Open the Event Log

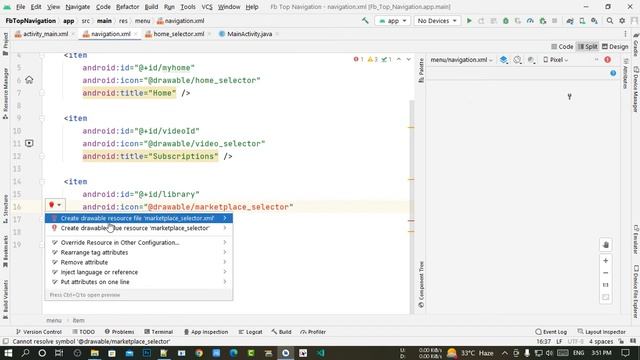[x=551, y=332]
